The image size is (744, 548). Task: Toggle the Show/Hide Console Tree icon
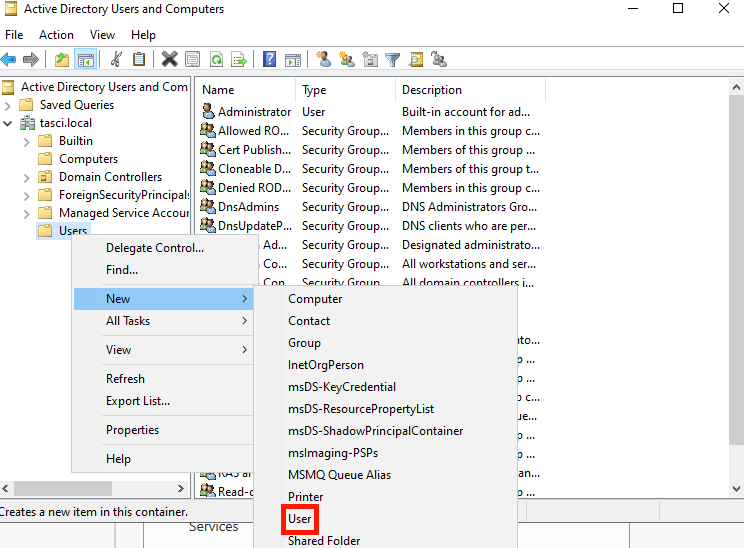tap(86, 60)
